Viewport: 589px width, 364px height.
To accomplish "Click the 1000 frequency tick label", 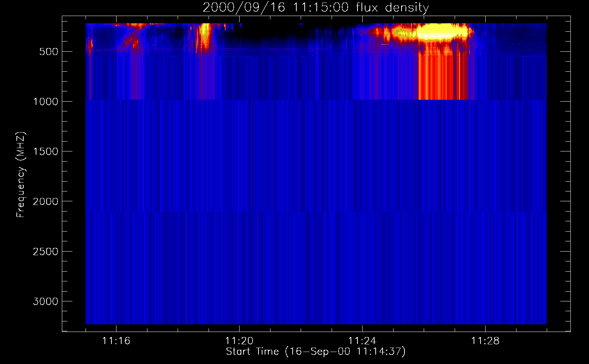I will (46, 102).
